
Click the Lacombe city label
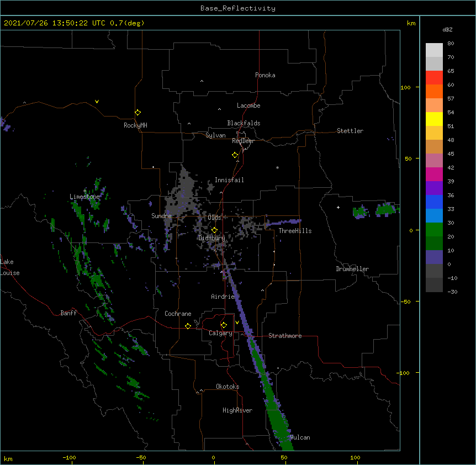click(x=248, y=105)
